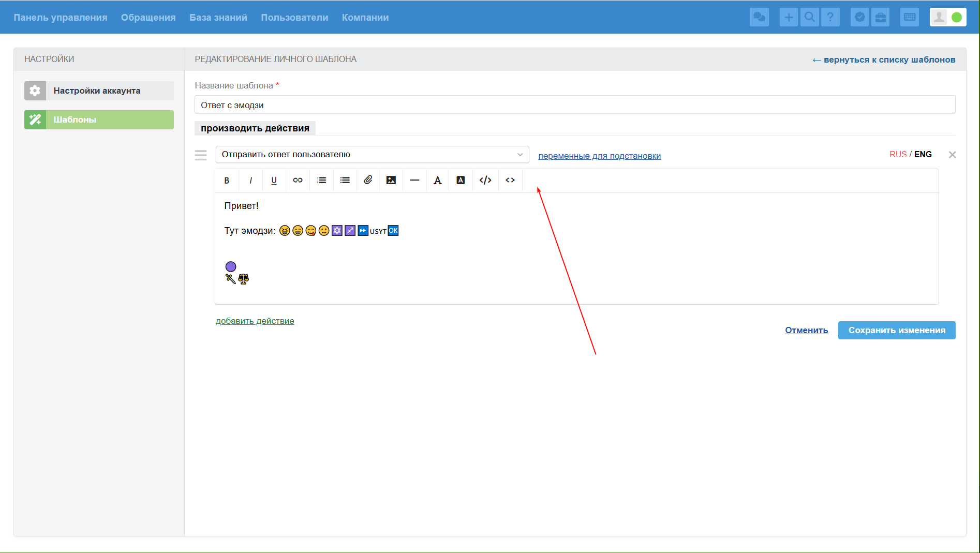Remove the action with the X icon
Image resolution: width=980 pixels, height=553 pixels.
point(952,155)
